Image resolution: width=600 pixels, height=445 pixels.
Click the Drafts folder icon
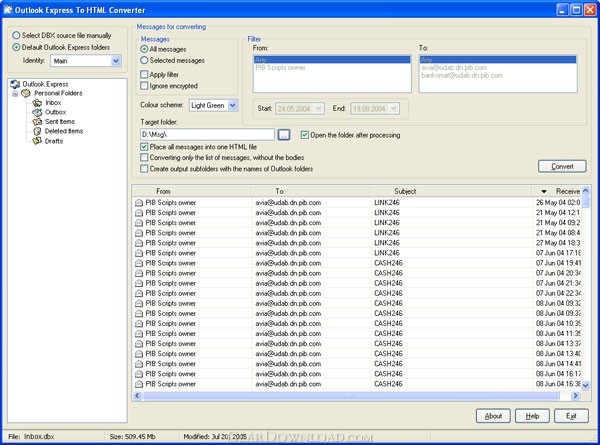[x=38, y=140]
